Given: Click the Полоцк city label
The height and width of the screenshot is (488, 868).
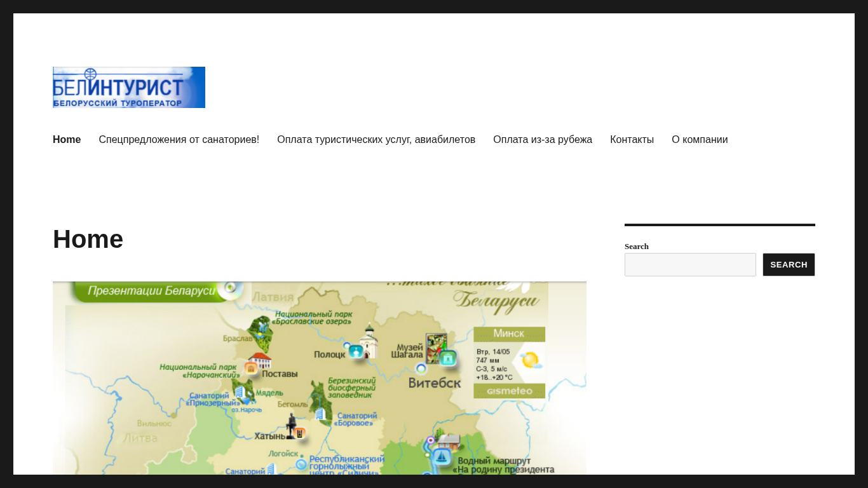Looking at the screenshot, I should [x=330, y=355].
